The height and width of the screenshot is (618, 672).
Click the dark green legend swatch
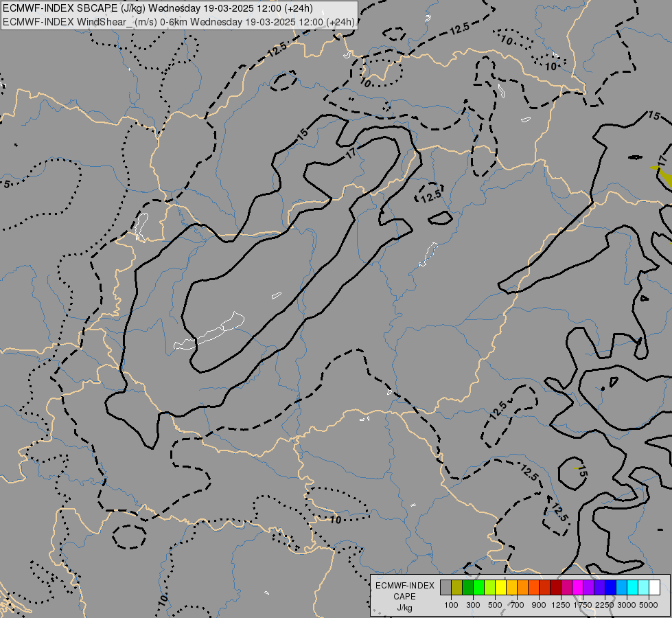pos(467,588)
